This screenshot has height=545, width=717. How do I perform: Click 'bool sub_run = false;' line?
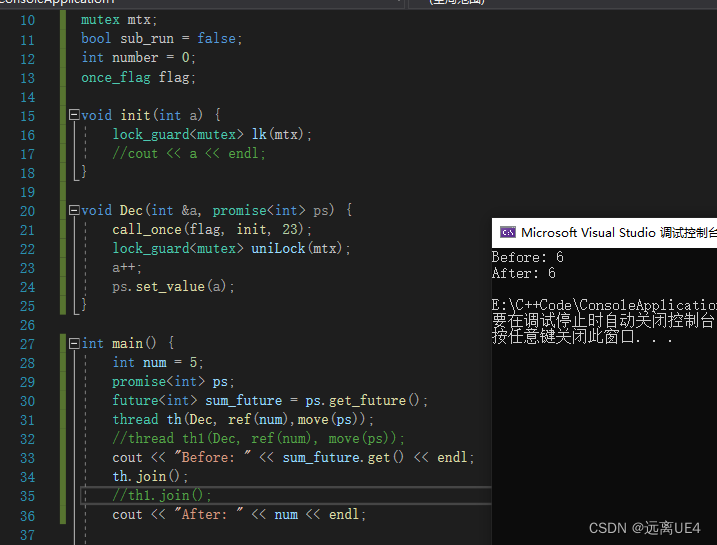(161, 38)
